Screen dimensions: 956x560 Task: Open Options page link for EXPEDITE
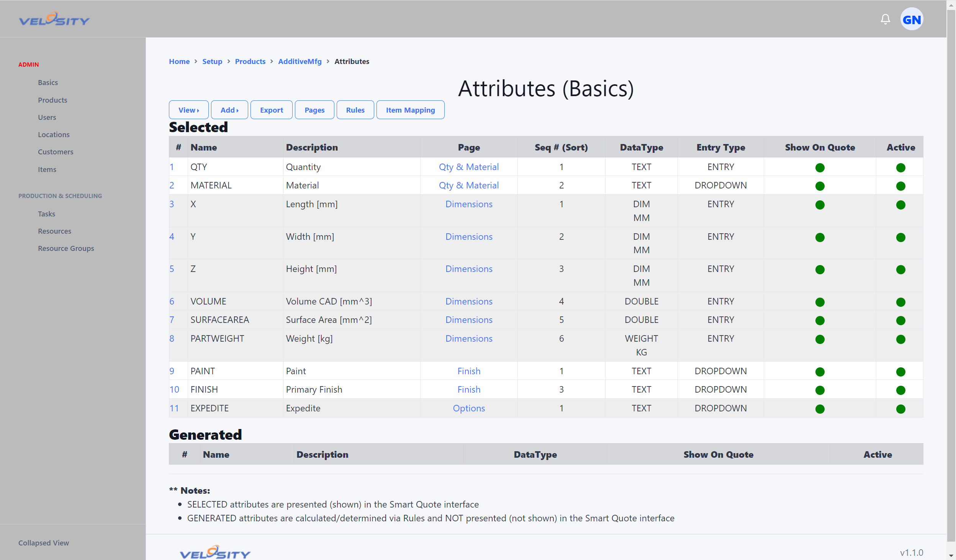(x=469, y=408)
